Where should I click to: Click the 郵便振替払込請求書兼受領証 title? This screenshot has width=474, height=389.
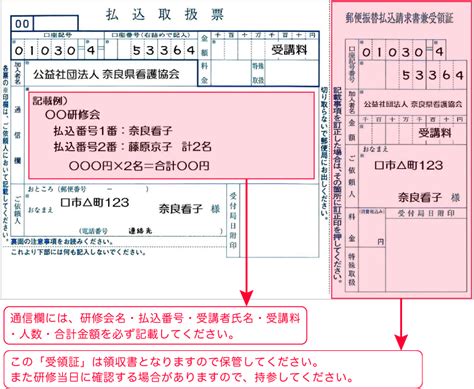tap(399, 18)
